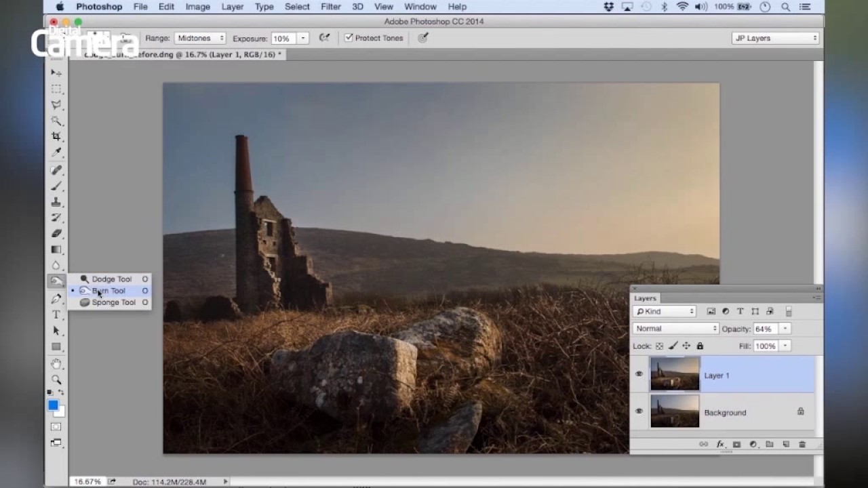The image size is (868, 488).
Task: Select the Gradient tool
Action: (x=56, y=249)
